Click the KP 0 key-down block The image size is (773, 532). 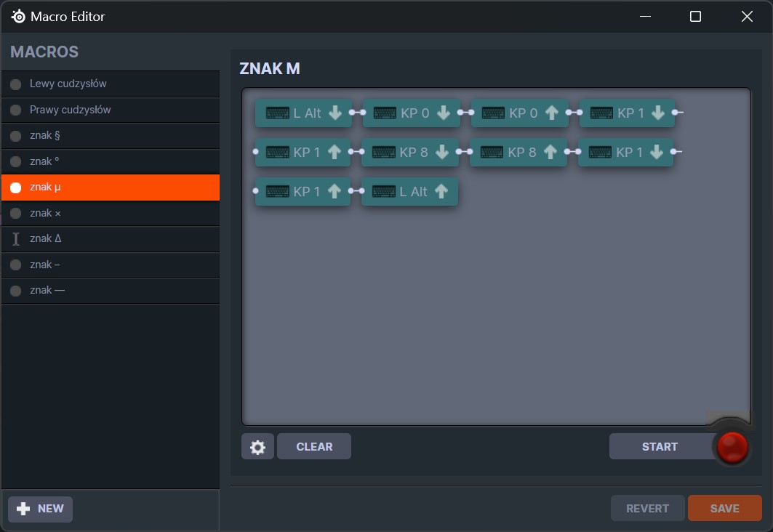click(x=412, y=113)
